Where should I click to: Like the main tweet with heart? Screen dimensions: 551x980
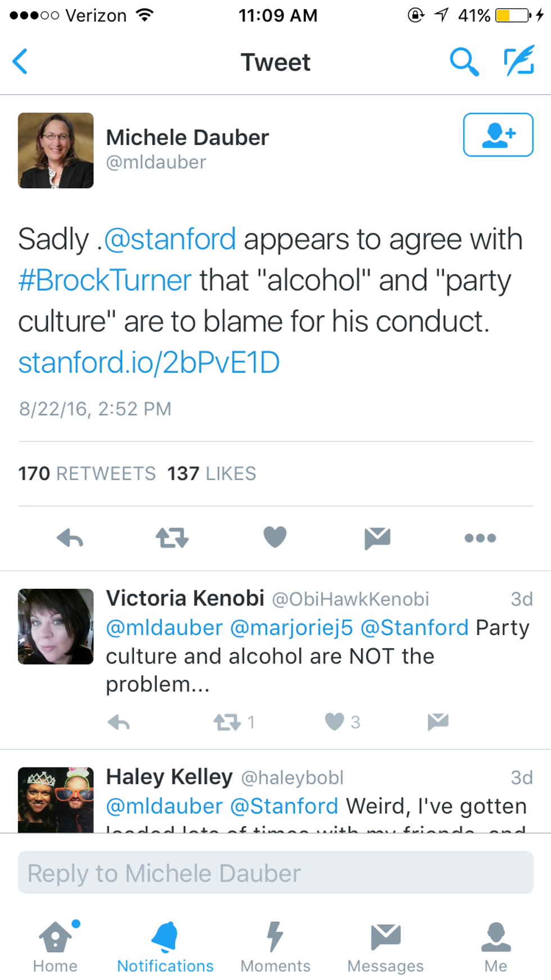point(275,537)
